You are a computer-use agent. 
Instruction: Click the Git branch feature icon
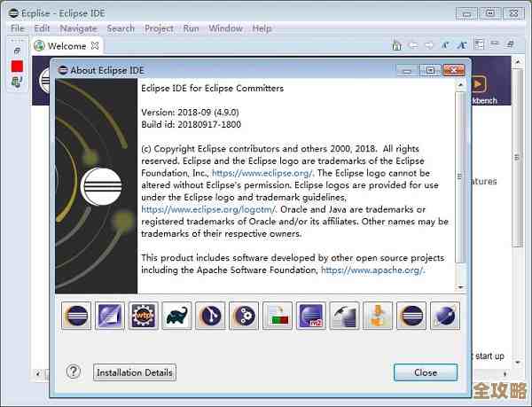click(x=209, y=315)
